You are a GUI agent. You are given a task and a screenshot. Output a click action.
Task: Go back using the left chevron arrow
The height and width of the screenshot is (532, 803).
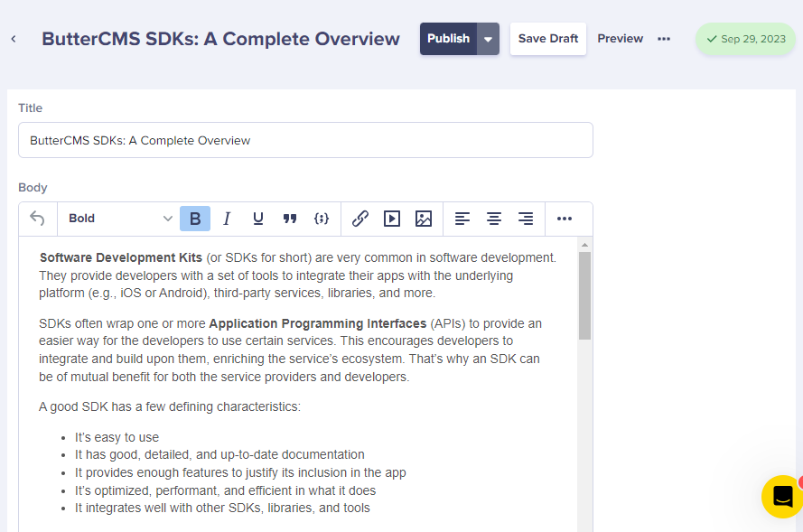point(14,39)
